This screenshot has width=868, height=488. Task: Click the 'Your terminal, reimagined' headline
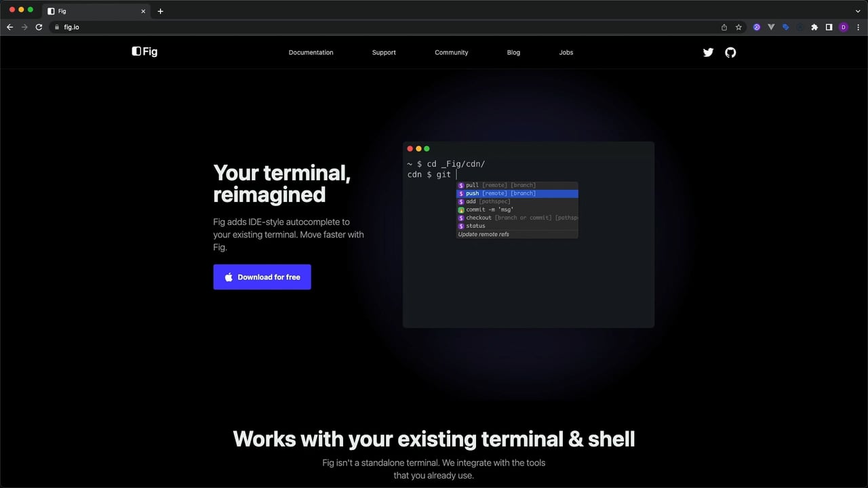[282, 183]
